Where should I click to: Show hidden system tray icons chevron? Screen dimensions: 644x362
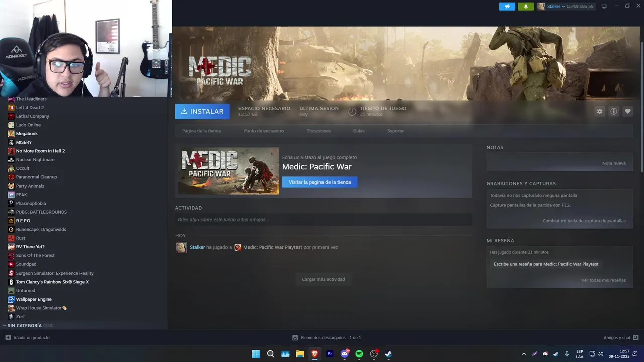(524, 354)
